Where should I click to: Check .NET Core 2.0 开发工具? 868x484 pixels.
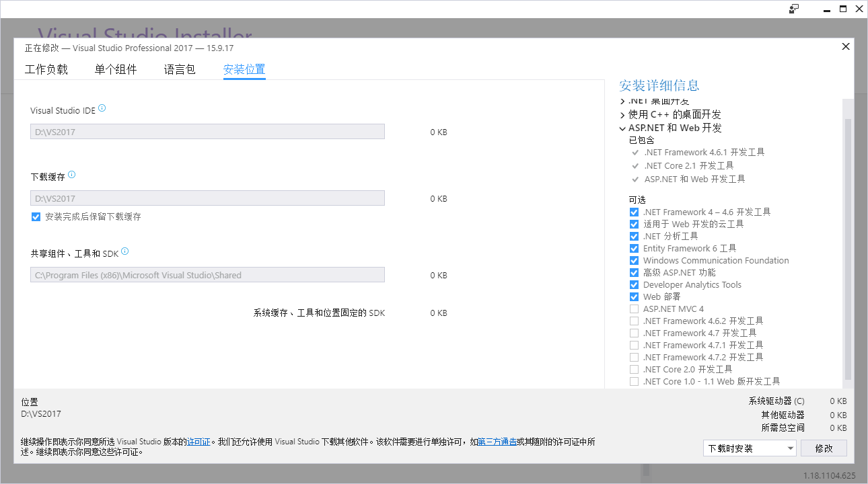(634, 369)
